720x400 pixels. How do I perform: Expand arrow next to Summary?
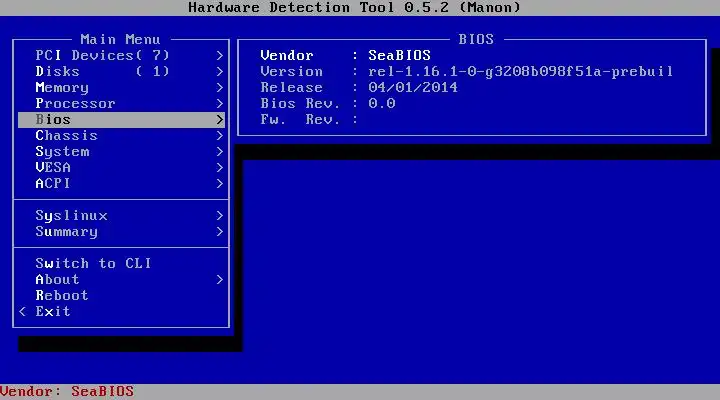coord(219,232)
